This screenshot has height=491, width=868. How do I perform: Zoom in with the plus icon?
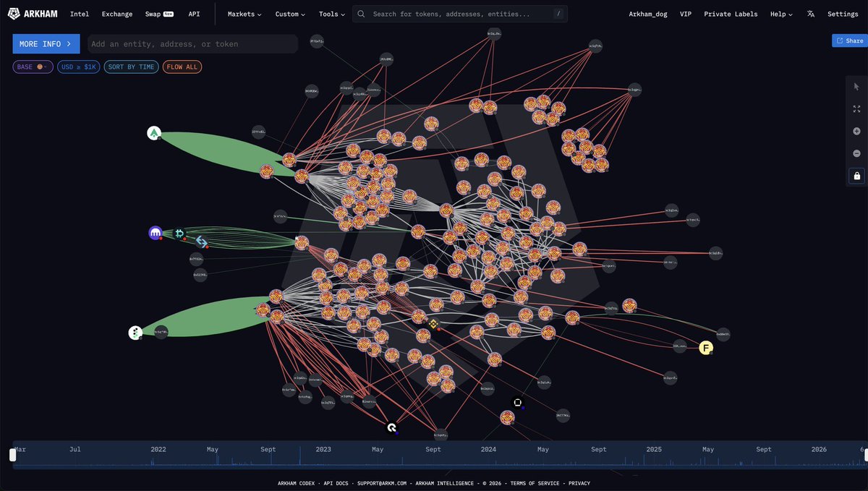coord(856,132)
